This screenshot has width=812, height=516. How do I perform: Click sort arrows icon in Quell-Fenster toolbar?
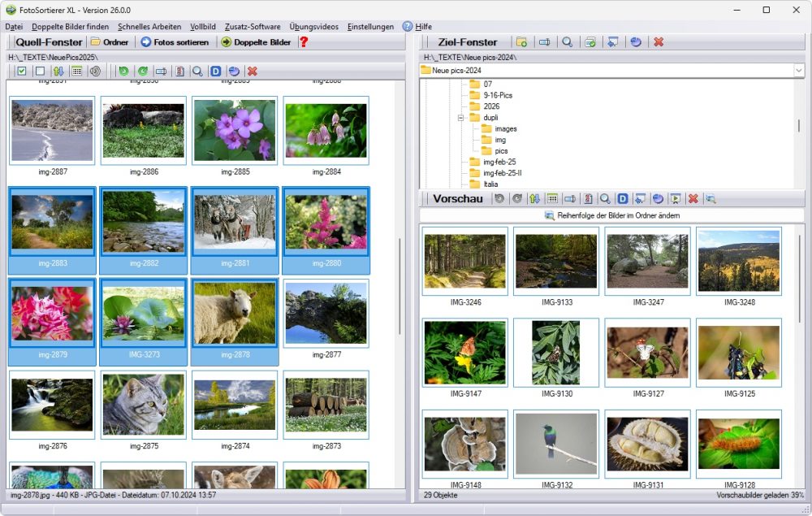point(58,71)
